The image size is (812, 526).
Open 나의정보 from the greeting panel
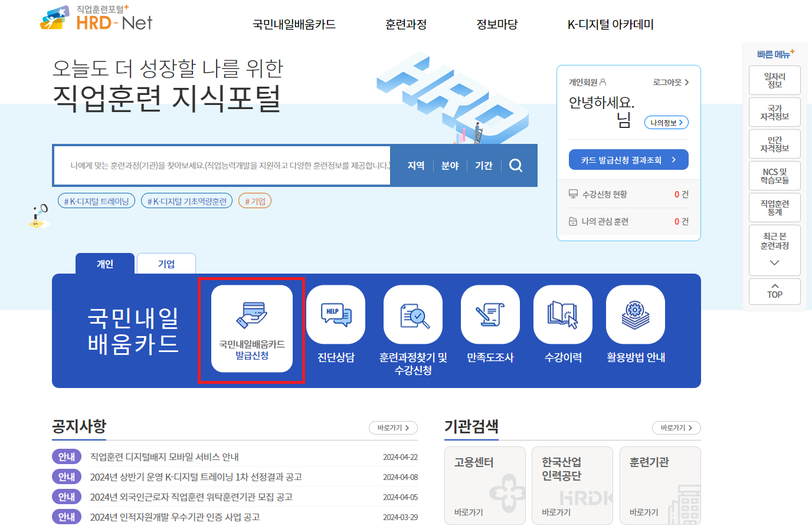click(666, 122)
